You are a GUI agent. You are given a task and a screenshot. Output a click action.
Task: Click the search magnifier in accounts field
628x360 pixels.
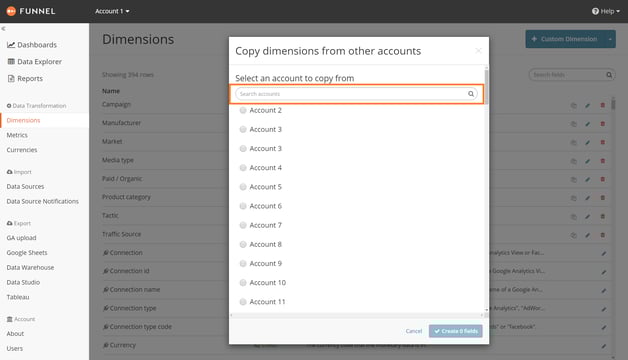coord(471,94)
